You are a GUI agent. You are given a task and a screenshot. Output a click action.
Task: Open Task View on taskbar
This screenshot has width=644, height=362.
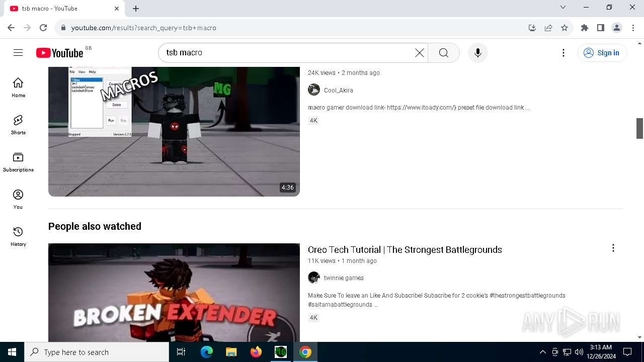(x=181, y=352)
